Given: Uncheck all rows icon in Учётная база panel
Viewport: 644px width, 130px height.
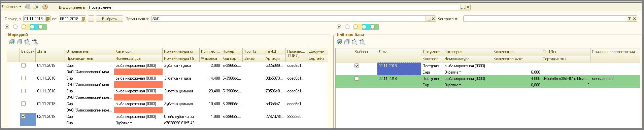Looking at the screenshot, I should click(347, 42).
